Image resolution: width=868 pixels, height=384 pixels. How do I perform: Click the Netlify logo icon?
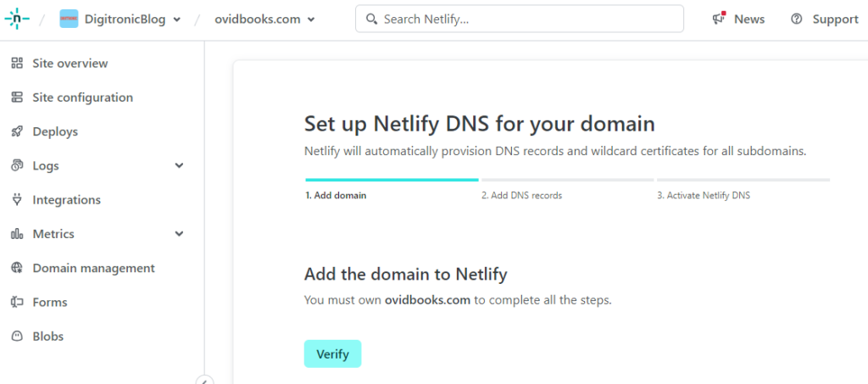17,19
